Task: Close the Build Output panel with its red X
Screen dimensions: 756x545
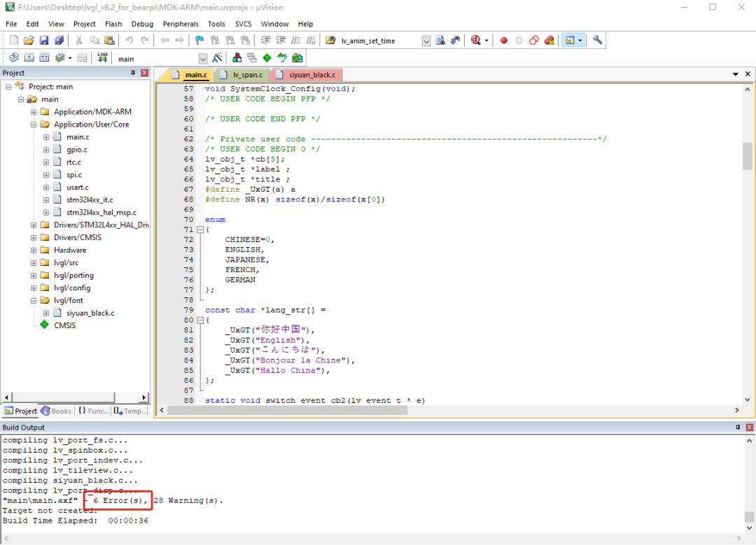Action: [749, 427]
